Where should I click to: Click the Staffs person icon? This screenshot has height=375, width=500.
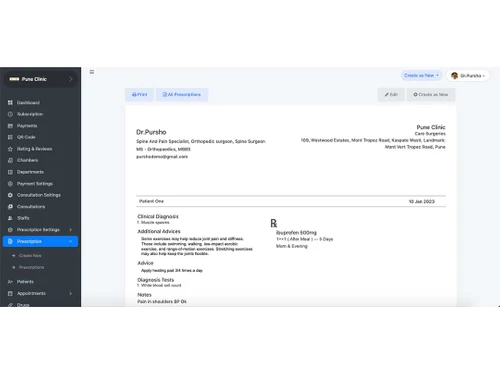point(10,218)
